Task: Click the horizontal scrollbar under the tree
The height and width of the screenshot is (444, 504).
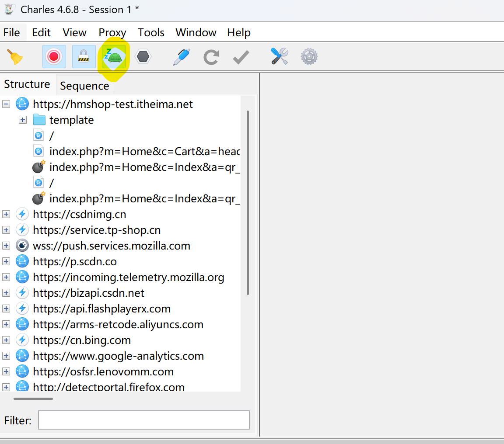Action: pos(33,399)
